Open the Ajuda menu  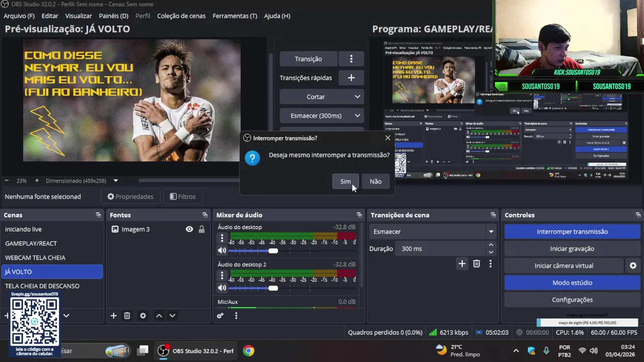[x=277, y=16]
